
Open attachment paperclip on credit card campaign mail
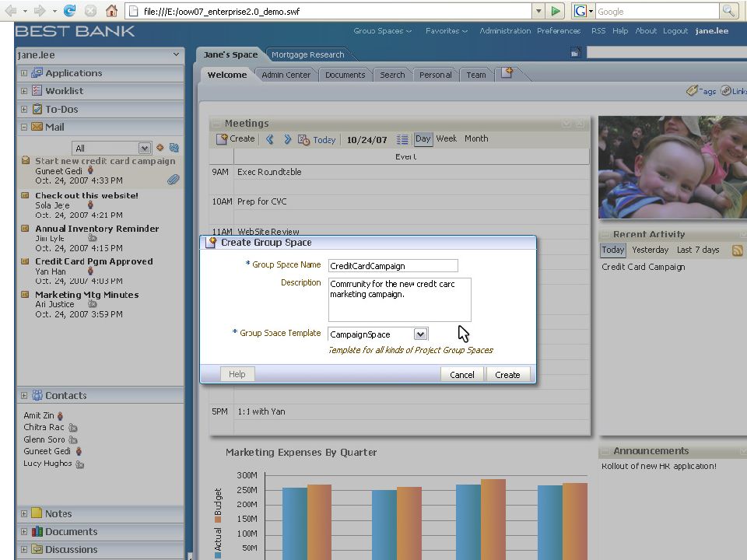(x=174, y=179)
